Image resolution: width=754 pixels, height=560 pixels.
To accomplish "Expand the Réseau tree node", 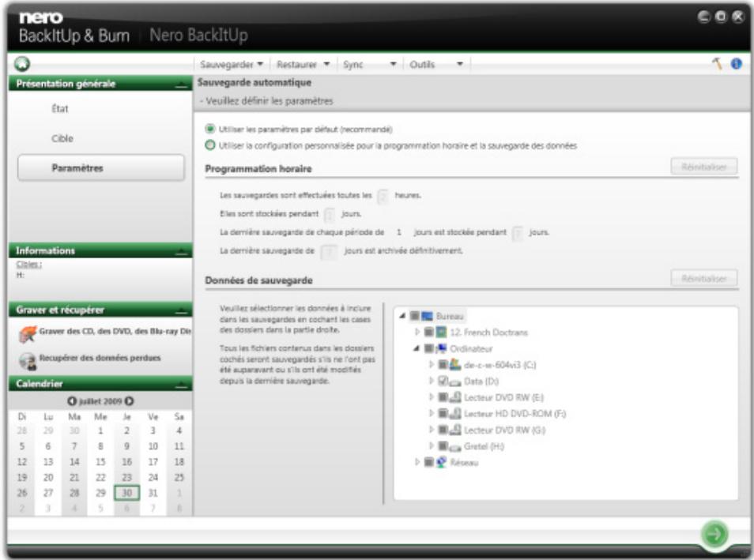I will tap(417, 462).
